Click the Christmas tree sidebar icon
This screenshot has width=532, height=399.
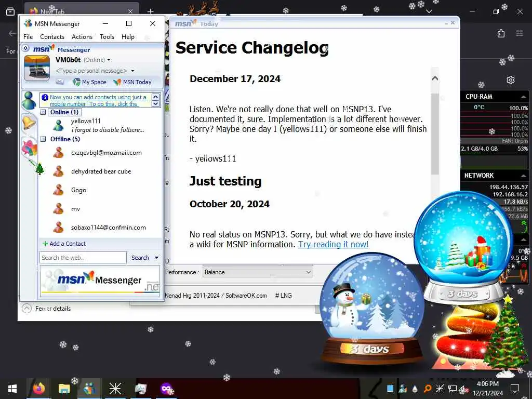(x=39, y=169)
